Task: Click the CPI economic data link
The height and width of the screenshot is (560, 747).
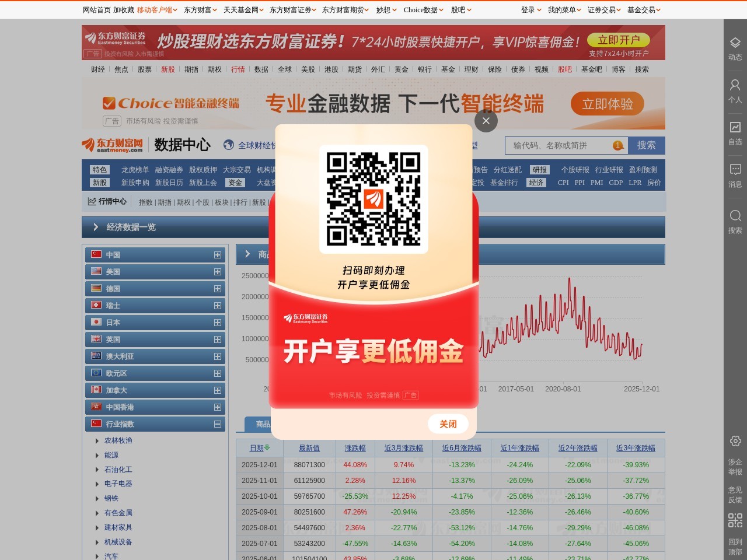Action: tap(563, 183)
